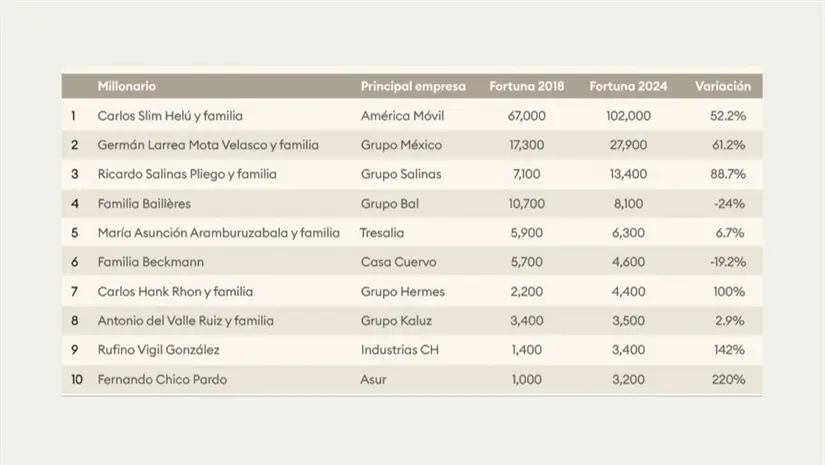Click the Variación column header

pos(722,87)
